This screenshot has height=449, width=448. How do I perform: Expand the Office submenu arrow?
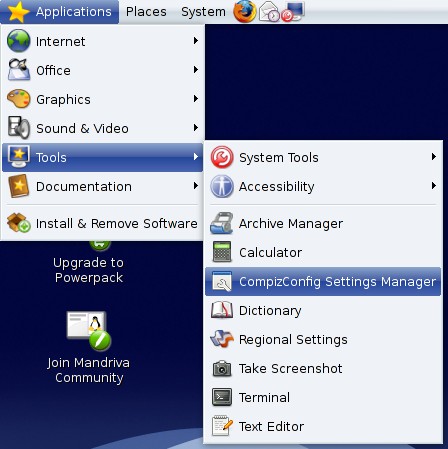click(x=196, y=70)
